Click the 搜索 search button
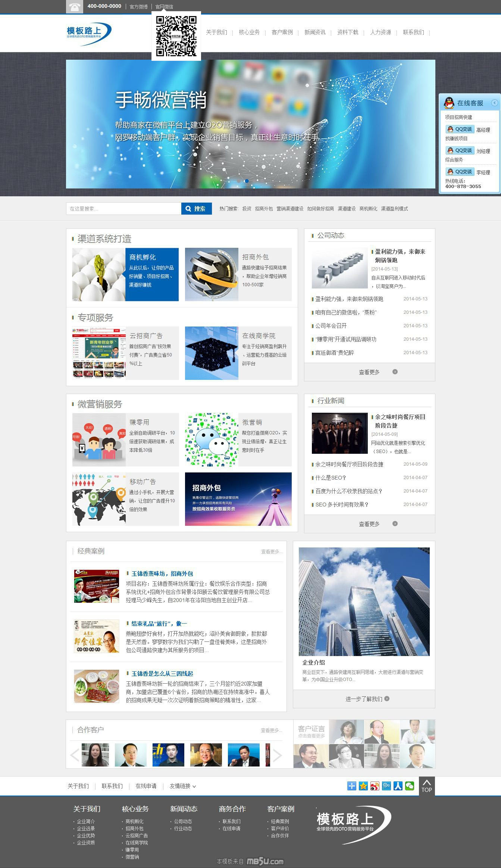This screenshot has height=868, width=501. [196, 209]
